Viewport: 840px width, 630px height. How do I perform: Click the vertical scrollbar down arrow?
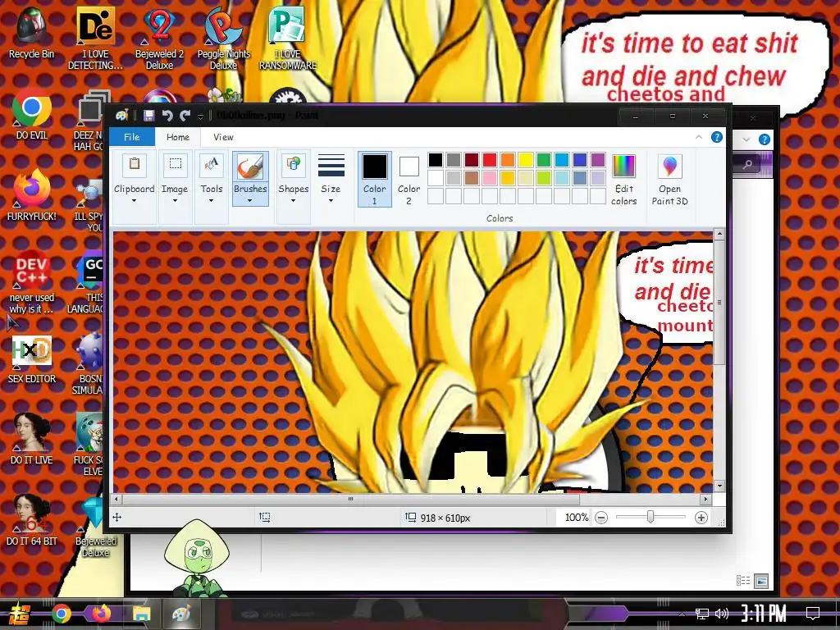(x=719, y=486)
